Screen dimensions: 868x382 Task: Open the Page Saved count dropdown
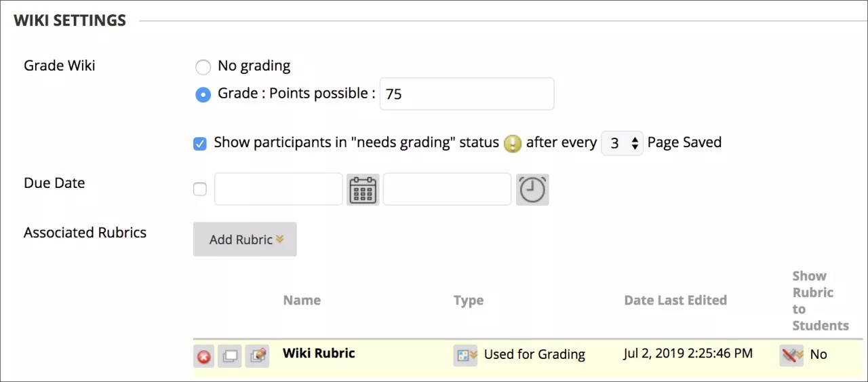[622, 143]
